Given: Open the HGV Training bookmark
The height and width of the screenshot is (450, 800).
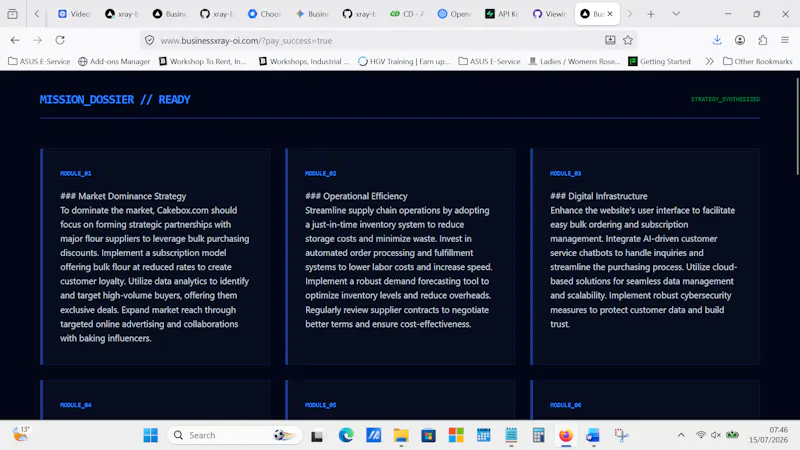Looking at the screenshot, I should click(404, 61).
